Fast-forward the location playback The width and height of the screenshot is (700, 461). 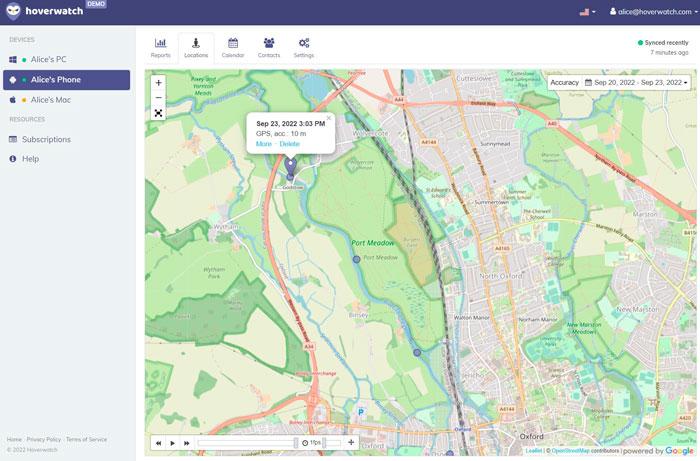[187, 442]
